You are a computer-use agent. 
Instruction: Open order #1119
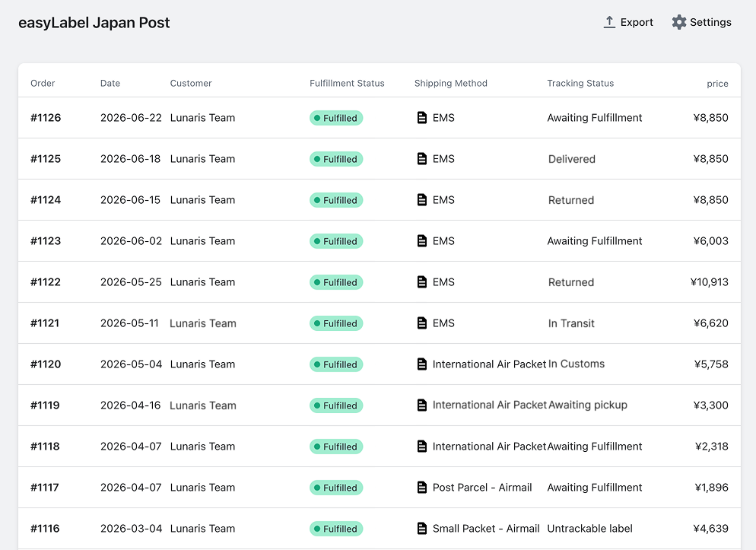[46, 405]
